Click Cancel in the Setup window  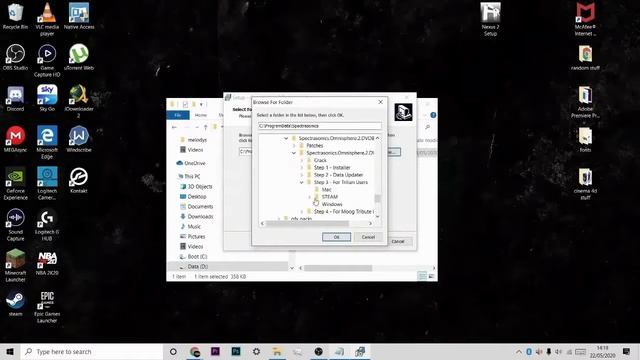point(398,242)
